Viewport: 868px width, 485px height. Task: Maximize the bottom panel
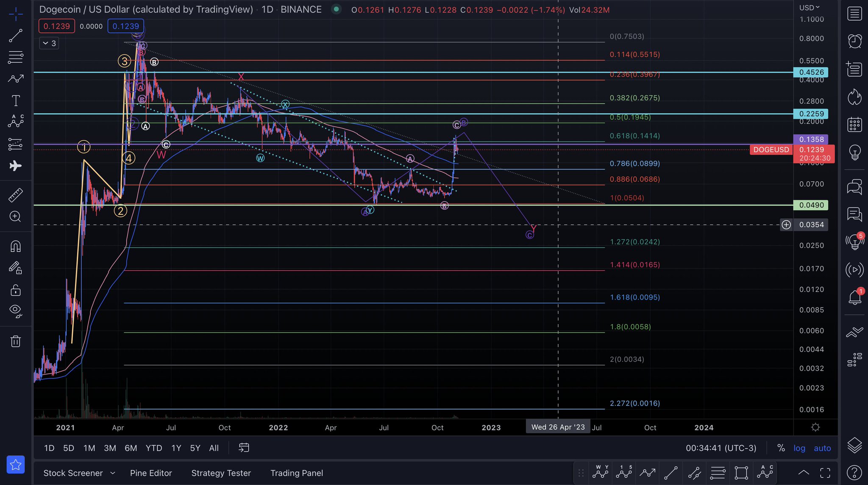point(825,473)
